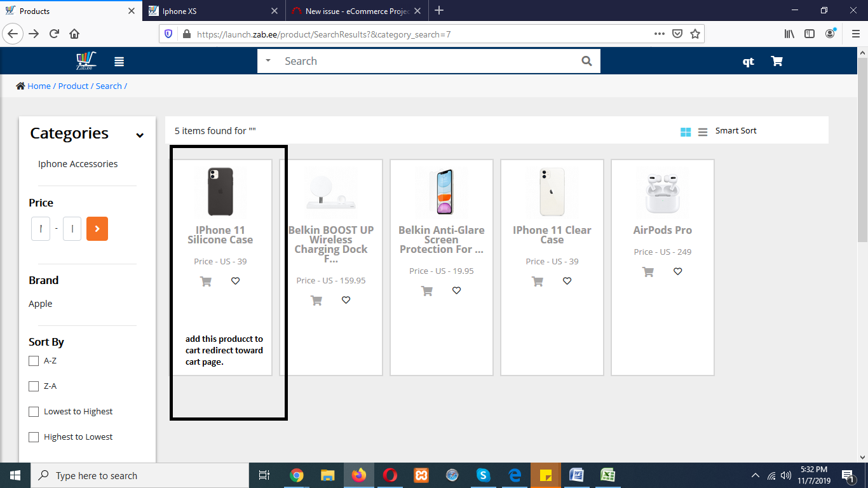This screenshot has width=868, height=488.
Task: Open Belkin Anti-Glare product image
Action: 442,191
